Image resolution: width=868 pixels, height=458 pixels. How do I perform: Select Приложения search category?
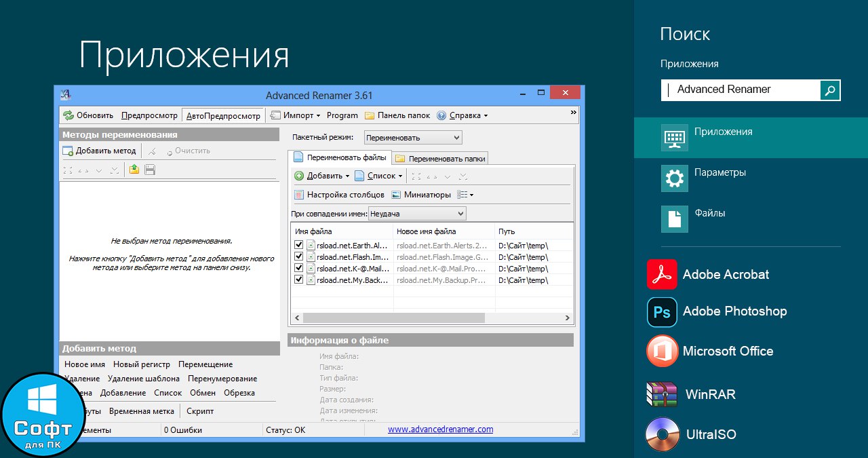(751, 138)
